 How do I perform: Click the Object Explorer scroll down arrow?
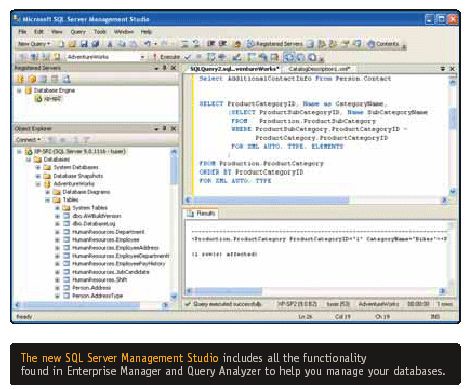click(174, 296)
